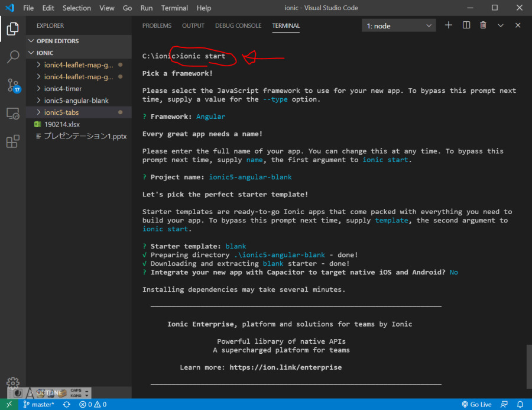Viewport: 532px width, 410px height.
Task: Expand the ionic5-tabs folder
Action: 61,112
